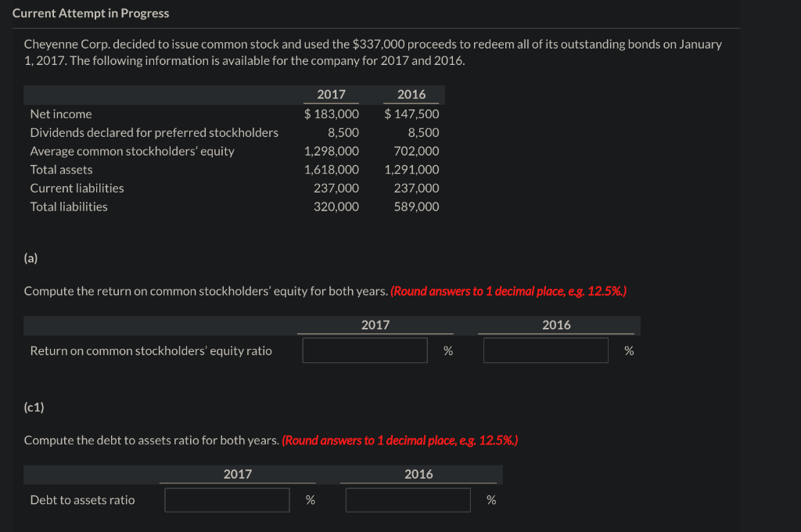This screenshot has height=532, width=801.
Task: Click the 2016 column header in the data table
Action: click(411, 94)
